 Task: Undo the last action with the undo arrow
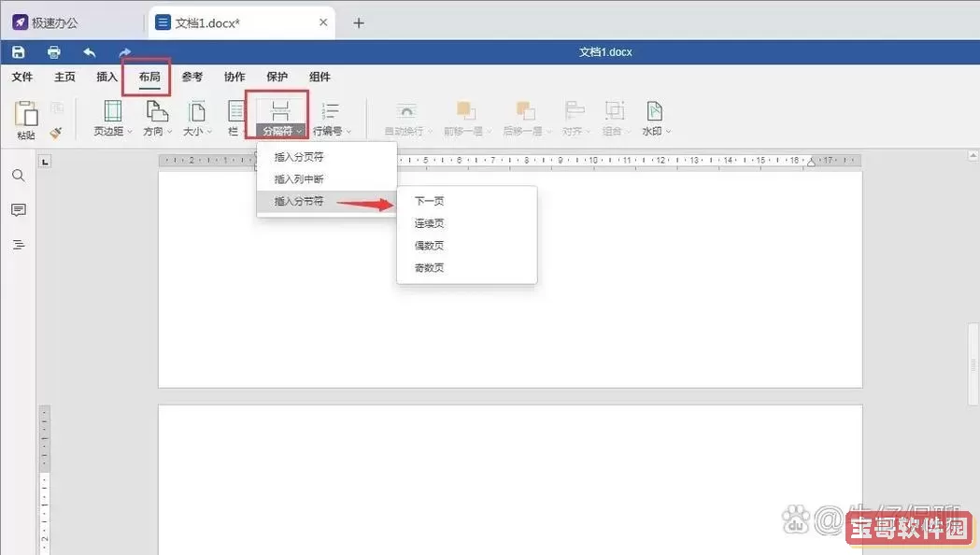90,52
